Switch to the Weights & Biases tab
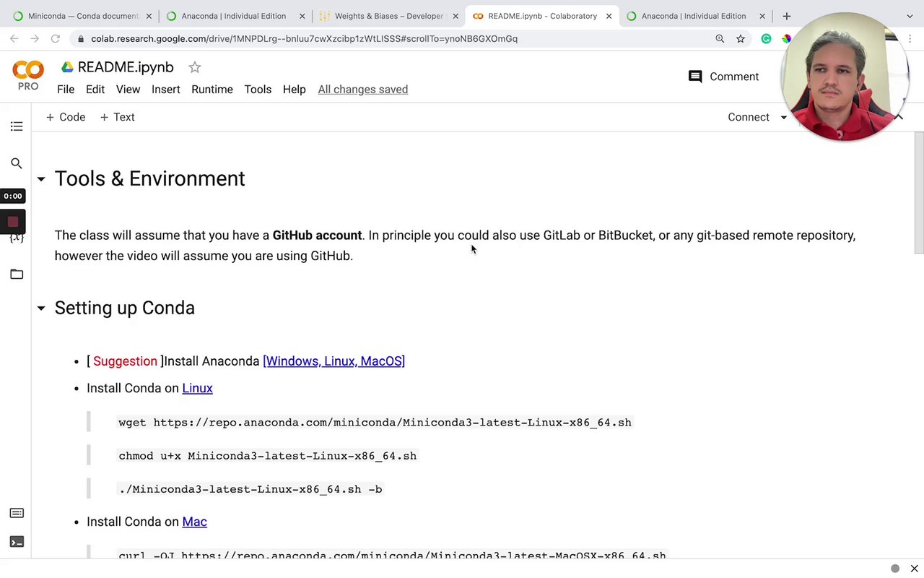This screenshot has height=578, width=924. 388,16
